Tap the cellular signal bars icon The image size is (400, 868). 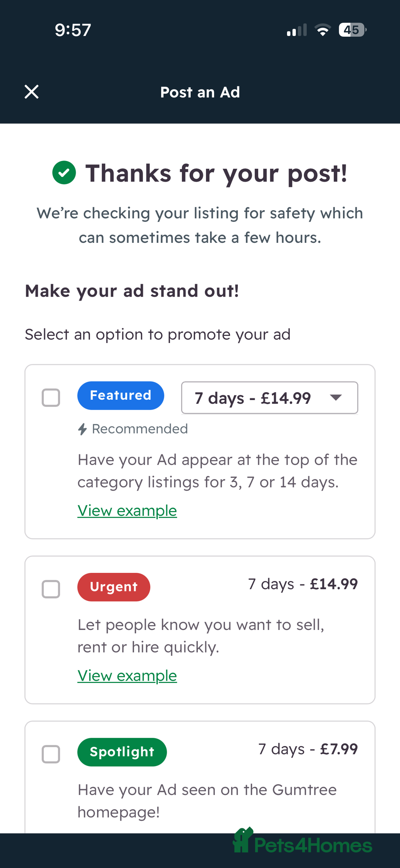[297, 30]
